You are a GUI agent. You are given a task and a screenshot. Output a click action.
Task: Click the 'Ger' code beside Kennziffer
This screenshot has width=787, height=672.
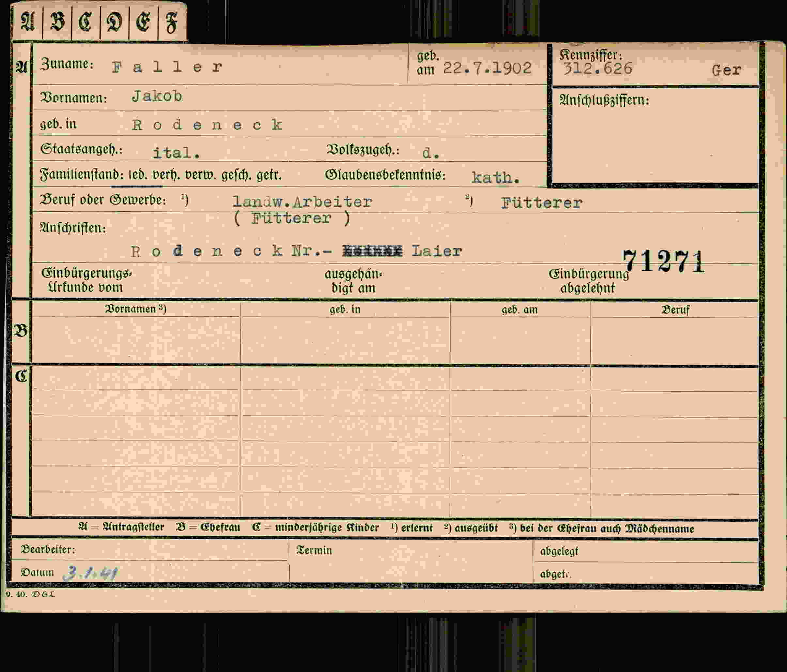[x=726, y=70]
